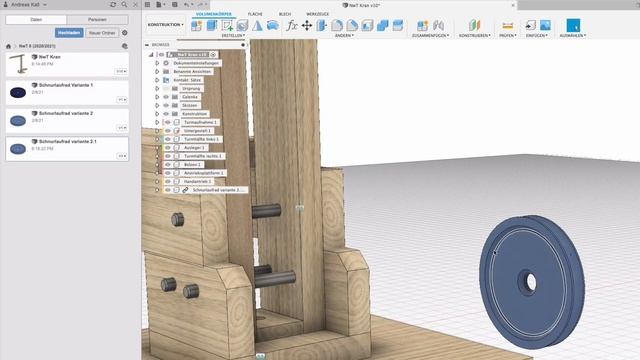Click the blue Select tool icon

(573, 25)
